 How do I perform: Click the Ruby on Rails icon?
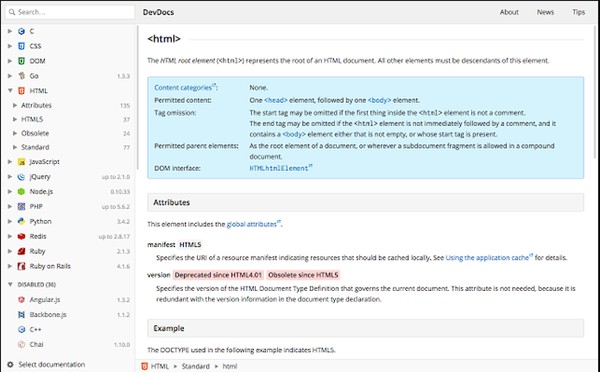click(x=21, y=266)
